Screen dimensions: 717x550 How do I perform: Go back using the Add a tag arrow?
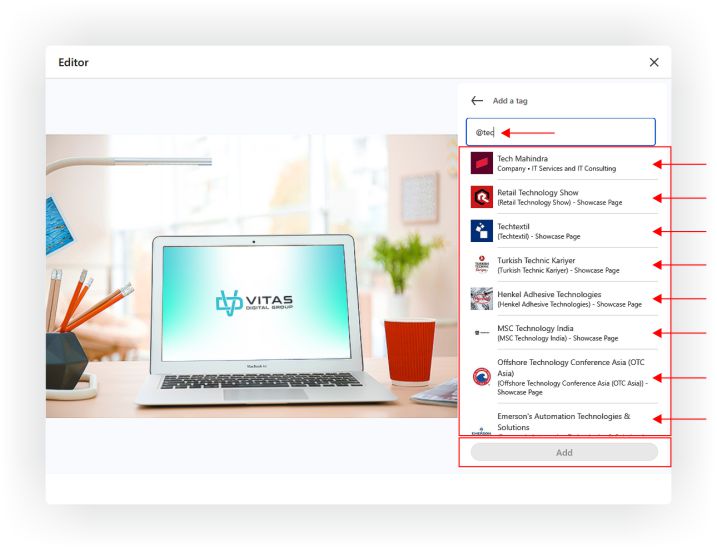click(x=477, y=101)
